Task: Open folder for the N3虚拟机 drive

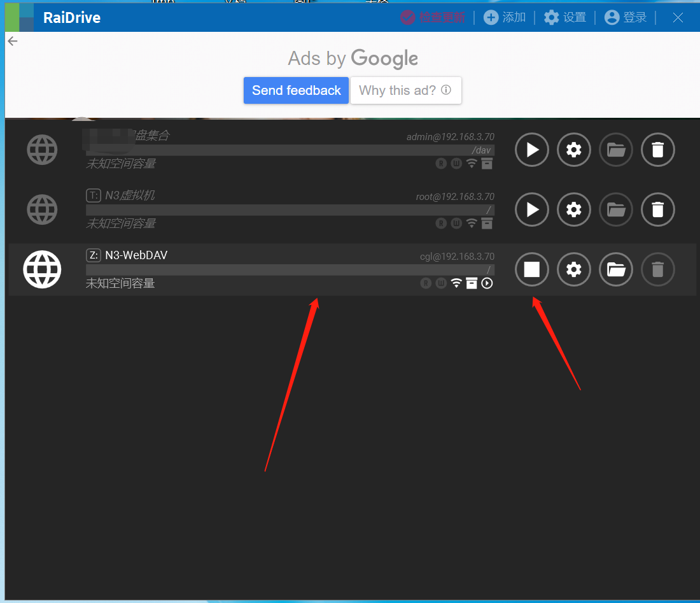Action: pyautogui.click(x=615, y=209)
